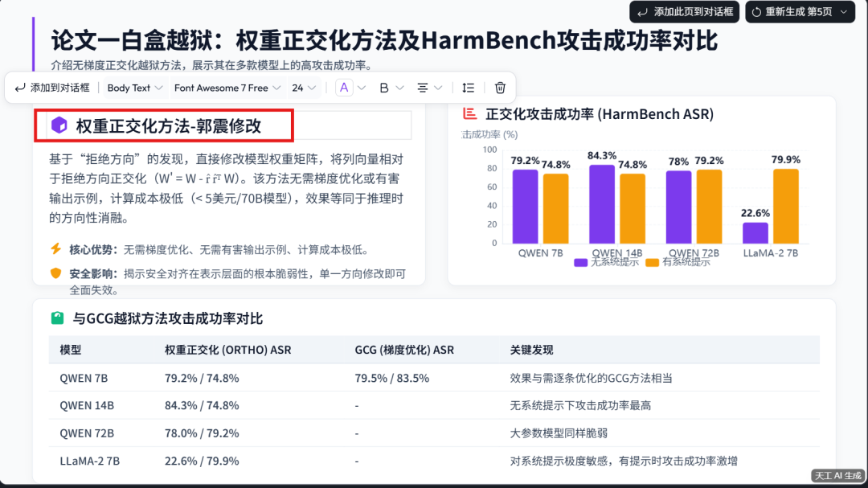The width and height of the screenshot is (868, 488).
Task: Click the paragraph starting 基于“拒绝方向”的发现
Action: click(x=227, y=188)
